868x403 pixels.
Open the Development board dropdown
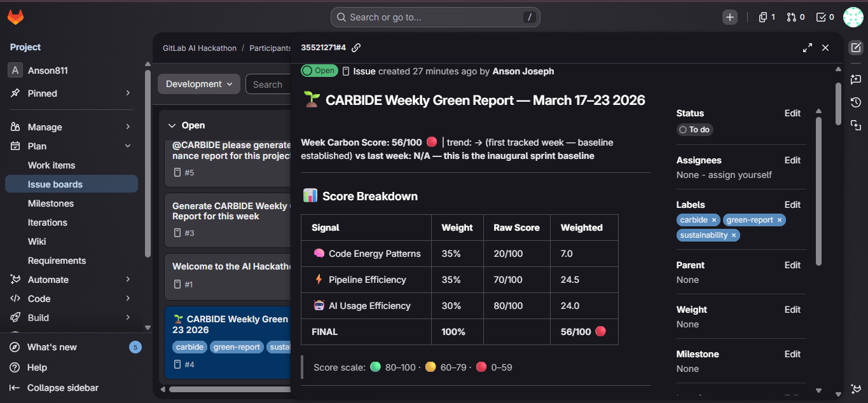point(199,84)
